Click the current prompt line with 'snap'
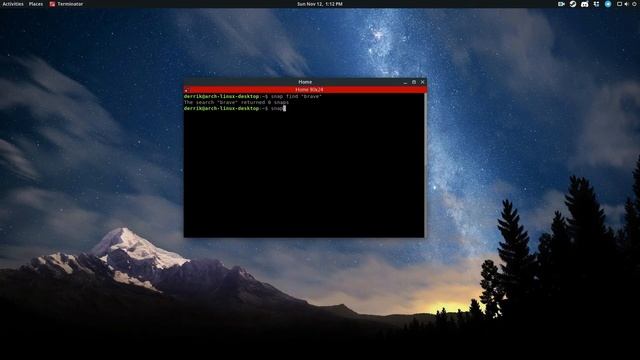Screen dimensions: 640x360 click(235, 109)
